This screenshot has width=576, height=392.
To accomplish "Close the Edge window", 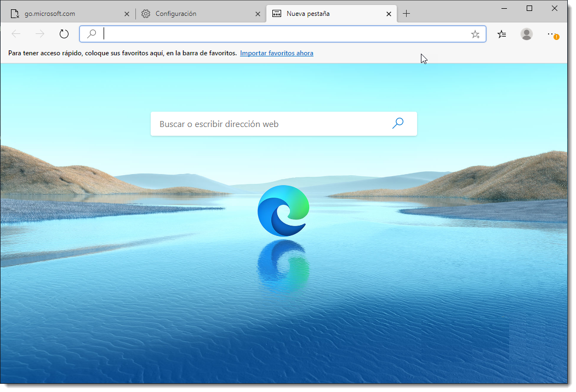I will (x=554, y=8).
